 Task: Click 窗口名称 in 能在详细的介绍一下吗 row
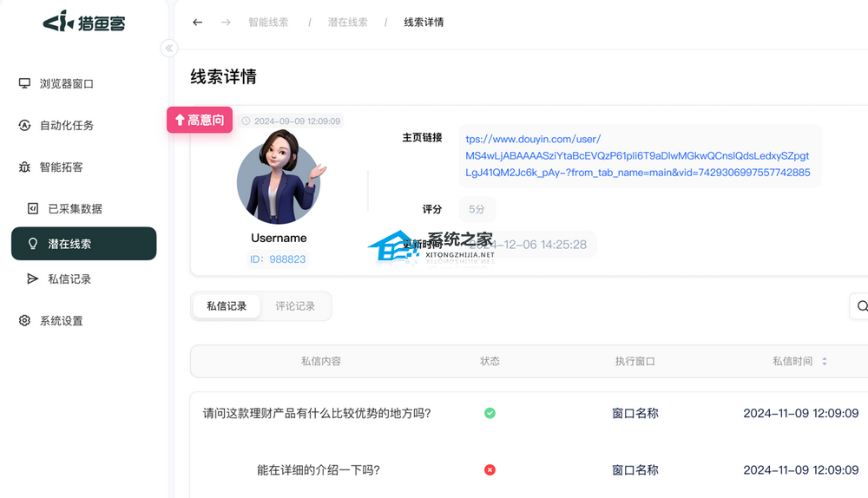635,469
